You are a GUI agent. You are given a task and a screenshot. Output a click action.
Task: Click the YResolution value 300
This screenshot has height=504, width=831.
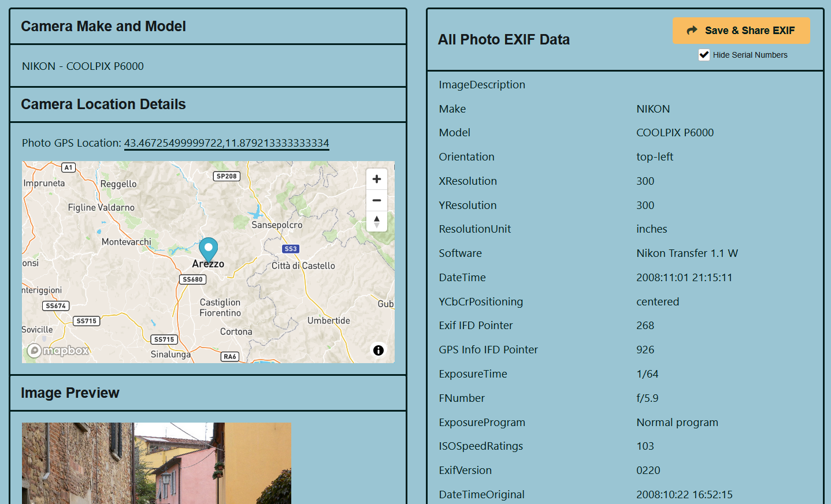tap(645, 206)
